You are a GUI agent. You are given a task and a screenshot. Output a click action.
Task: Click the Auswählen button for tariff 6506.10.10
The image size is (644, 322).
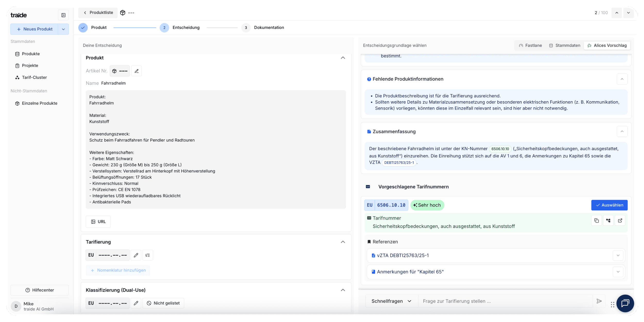609,205
